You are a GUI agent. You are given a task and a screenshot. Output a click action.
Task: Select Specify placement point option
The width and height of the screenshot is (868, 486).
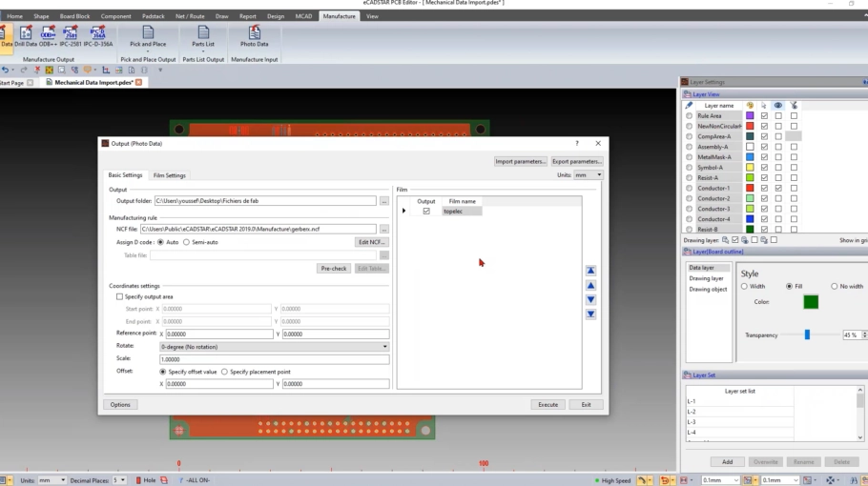224,372
